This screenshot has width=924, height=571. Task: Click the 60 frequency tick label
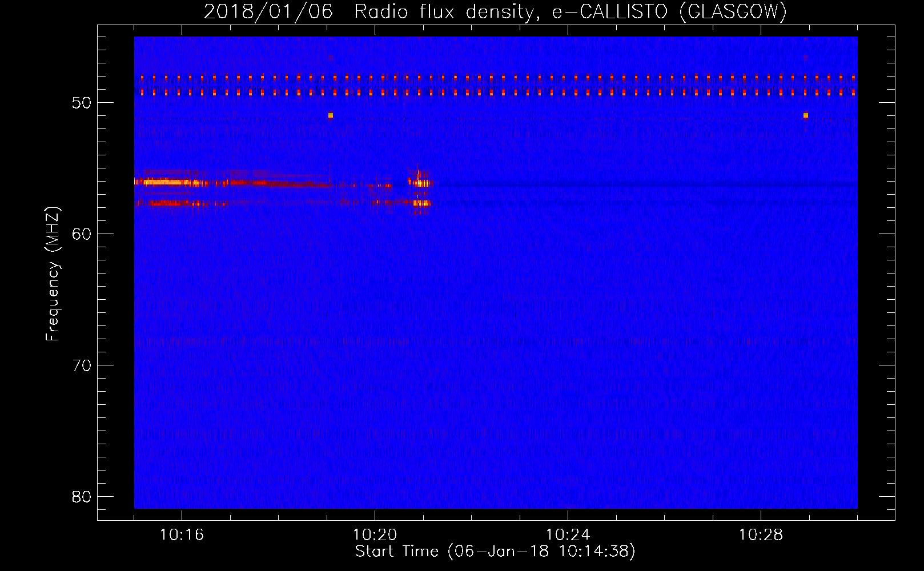[82, 234]
